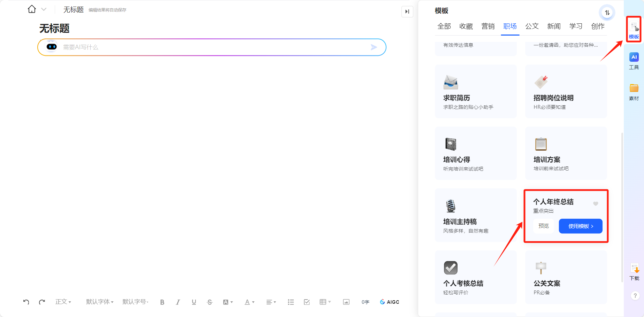Open the 素材 sidebar panel

tap(634, 92)
